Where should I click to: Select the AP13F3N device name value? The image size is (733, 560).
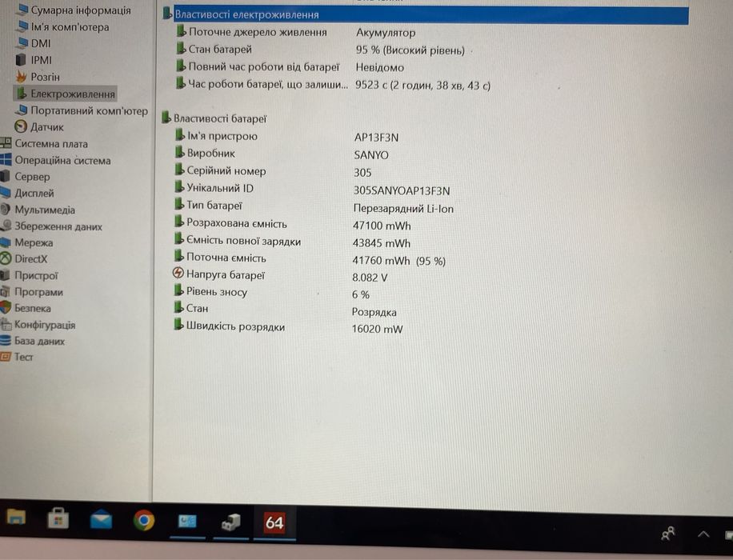pyautogui.click(x=376, y=138)
